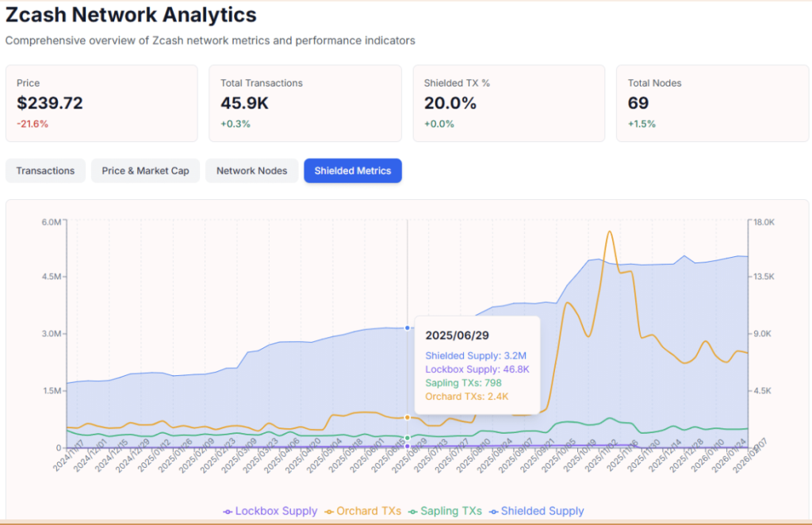
Task: Click the blue Shielded Supply hover point
Action: (x=408, y=328)
